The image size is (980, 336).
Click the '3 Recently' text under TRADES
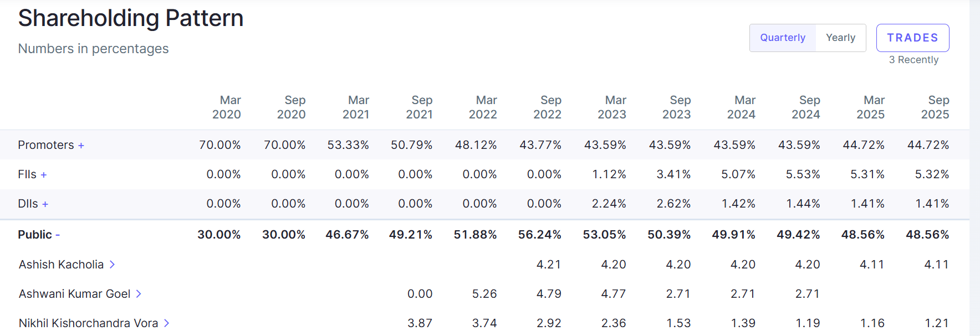tap(913, 60)
